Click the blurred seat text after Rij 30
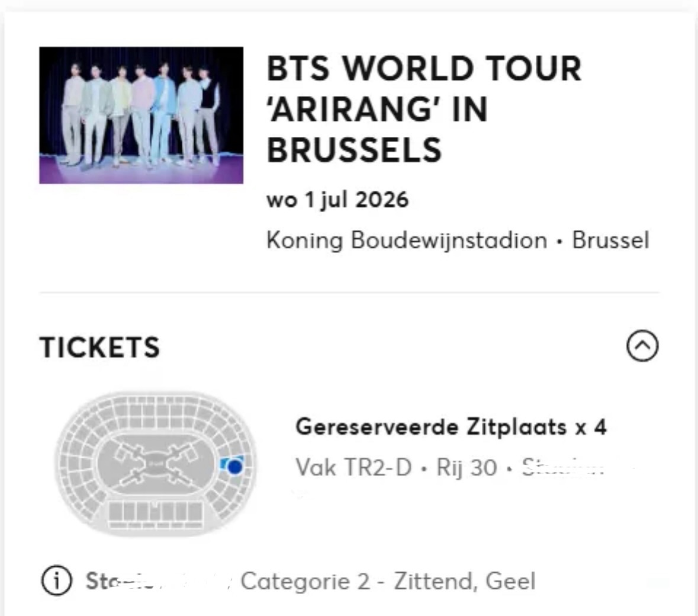Viewport: 698px width, 616px height. (x=562, y=468)
